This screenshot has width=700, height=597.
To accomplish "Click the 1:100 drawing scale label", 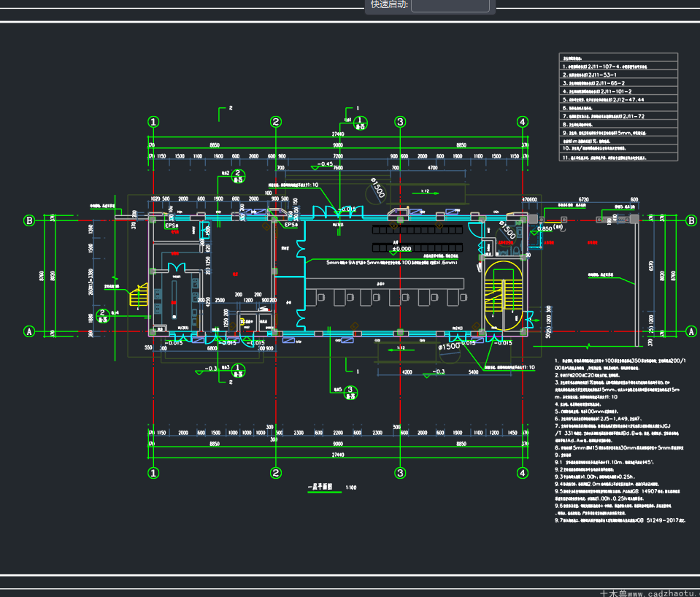I will (x=351, y=488).
